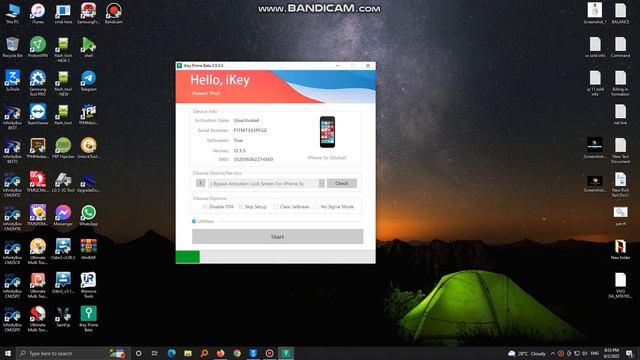
Task: Toggle the Skip Setup checkbox
Action: tap(240, 207)
